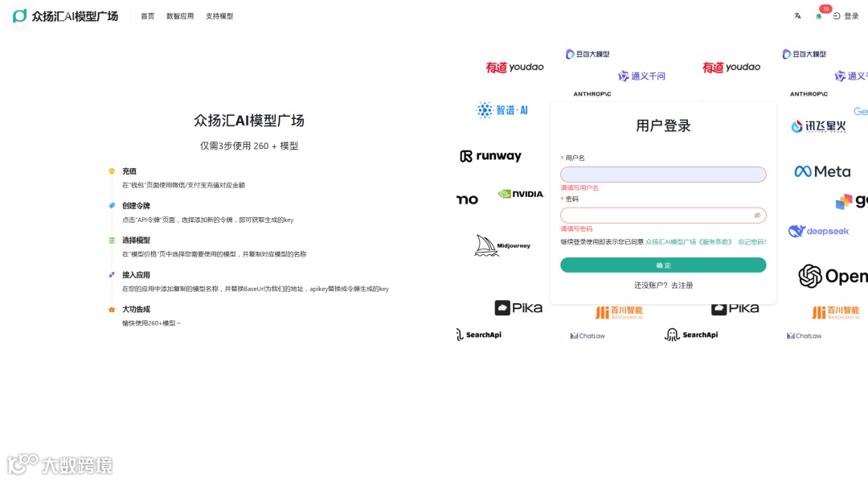Submit login with the 确定 button

663,265
